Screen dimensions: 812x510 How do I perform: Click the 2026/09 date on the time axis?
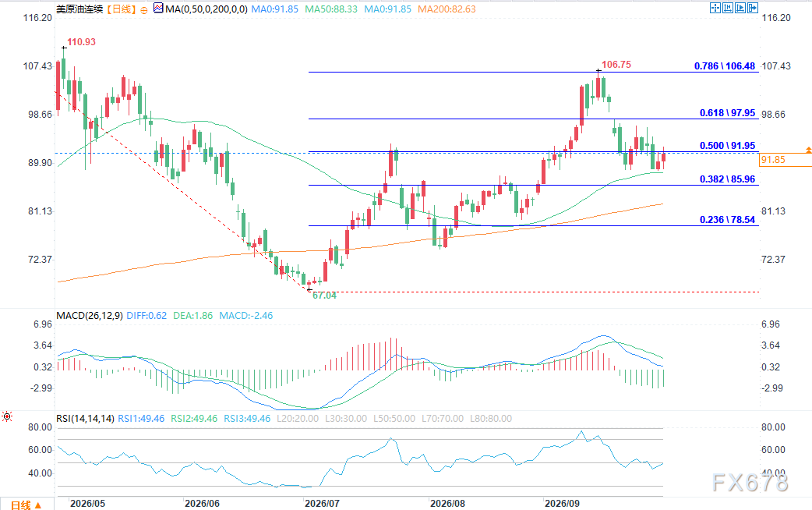point(563,504)
